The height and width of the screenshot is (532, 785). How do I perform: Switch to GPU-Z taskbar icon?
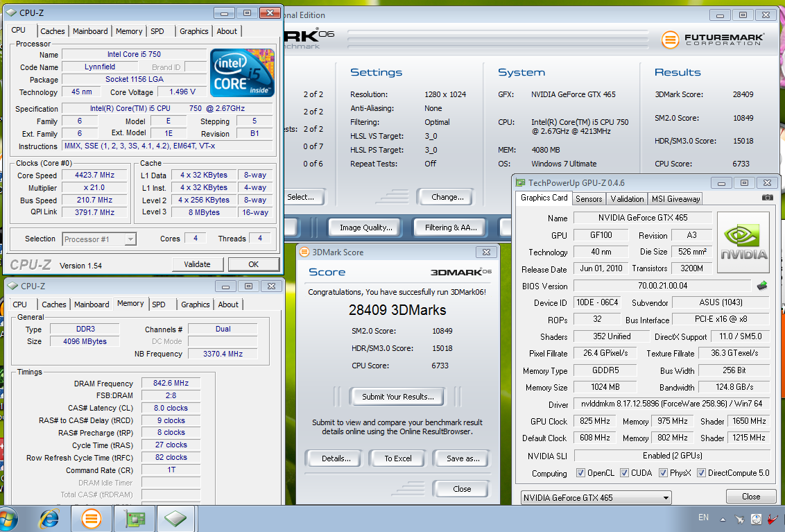click(x=134, y=519)
